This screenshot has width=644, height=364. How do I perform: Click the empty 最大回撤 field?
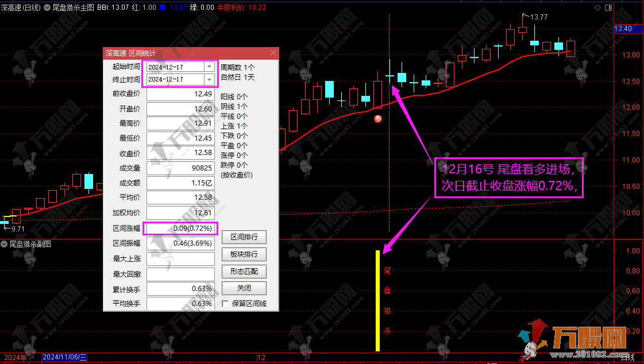(x=181, y=274)
